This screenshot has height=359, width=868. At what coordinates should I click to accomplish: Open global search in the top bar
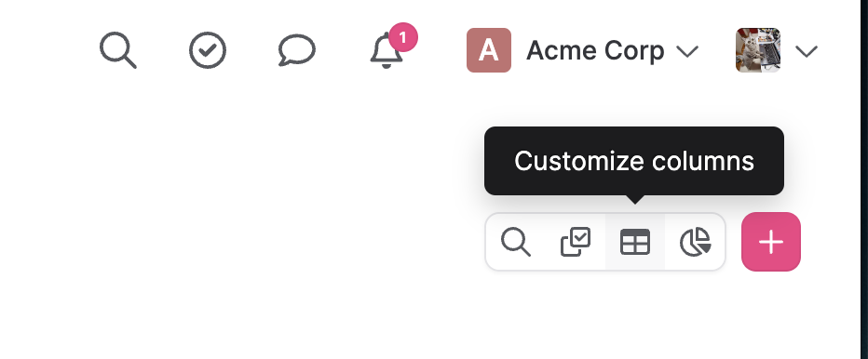[118, 50]
